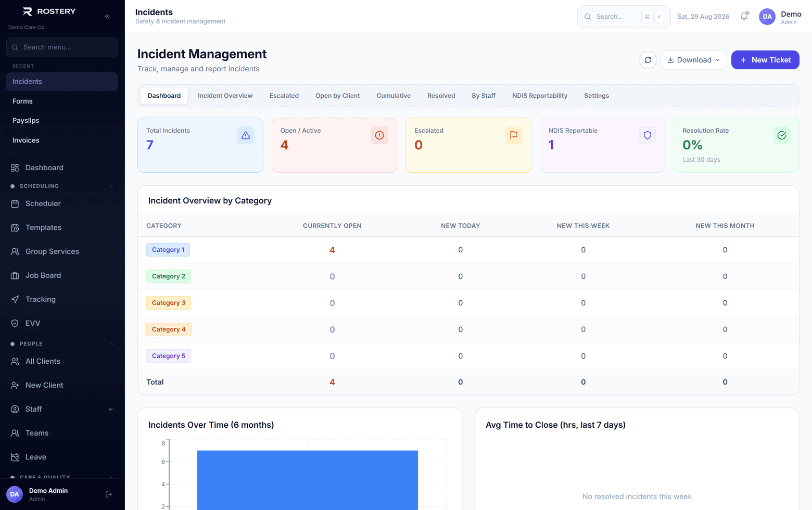Open the Resolved tab
The width and height of the screenshot is (812, 510).
(x=441, y=96)
